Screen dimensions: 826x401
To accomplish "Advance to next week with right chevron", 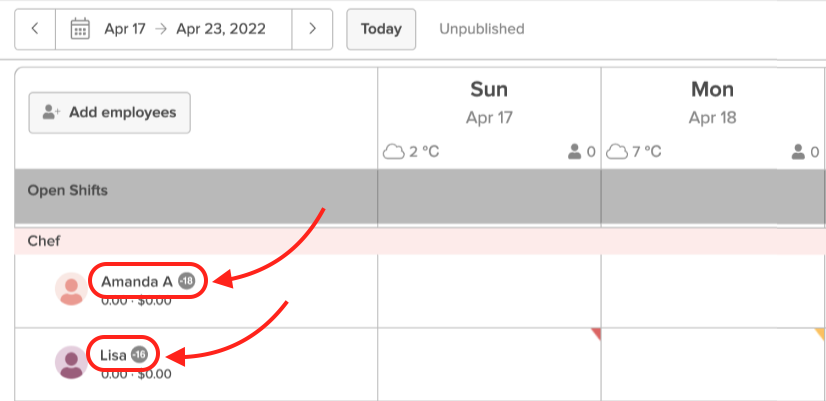I will 312,29.
